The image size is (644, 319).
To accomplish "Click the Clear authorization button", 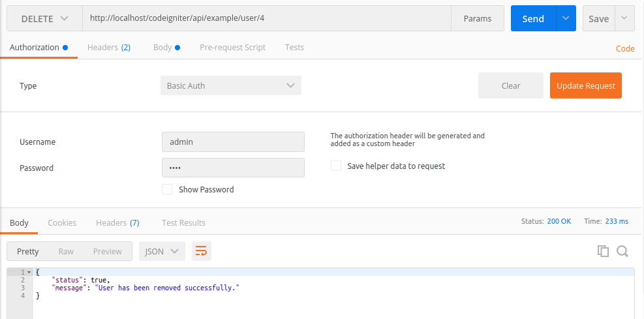I will [510, 85].
